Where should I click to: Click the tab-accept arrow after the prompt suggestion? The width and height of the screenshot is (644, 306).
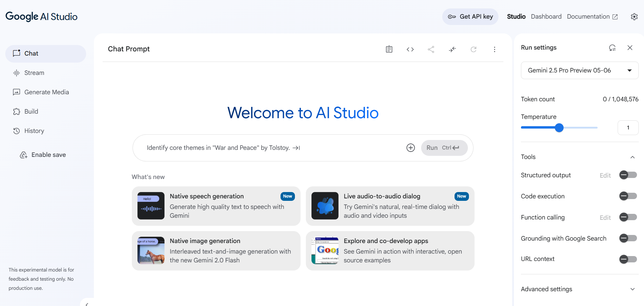pos(296,148)
